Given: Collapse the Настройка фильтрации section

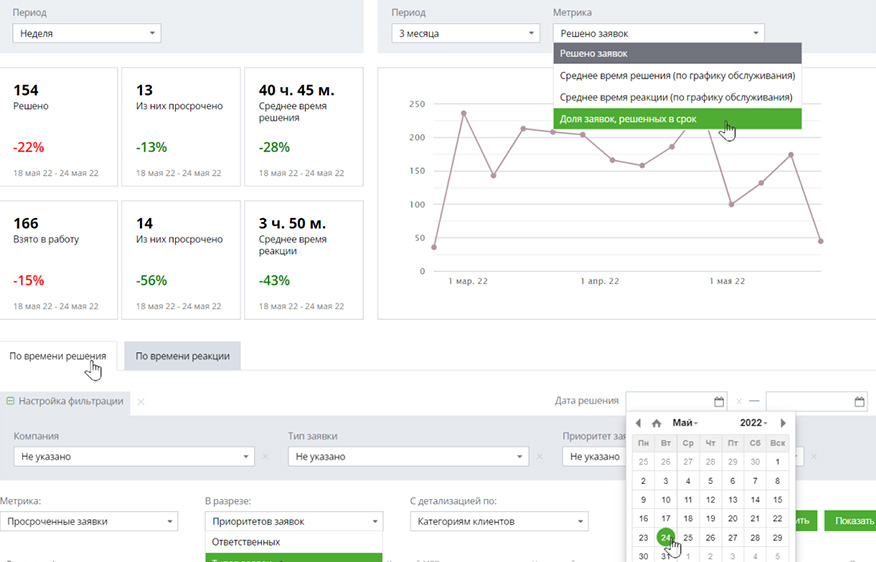Looking at the screenshot, I should [x=10, y=401].
